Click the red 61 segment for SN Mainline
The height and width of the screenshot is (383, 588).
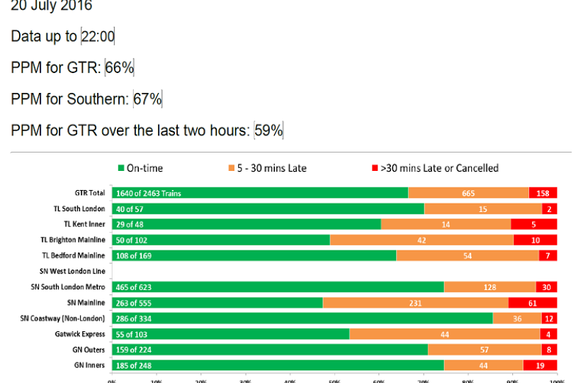(533, 303)
